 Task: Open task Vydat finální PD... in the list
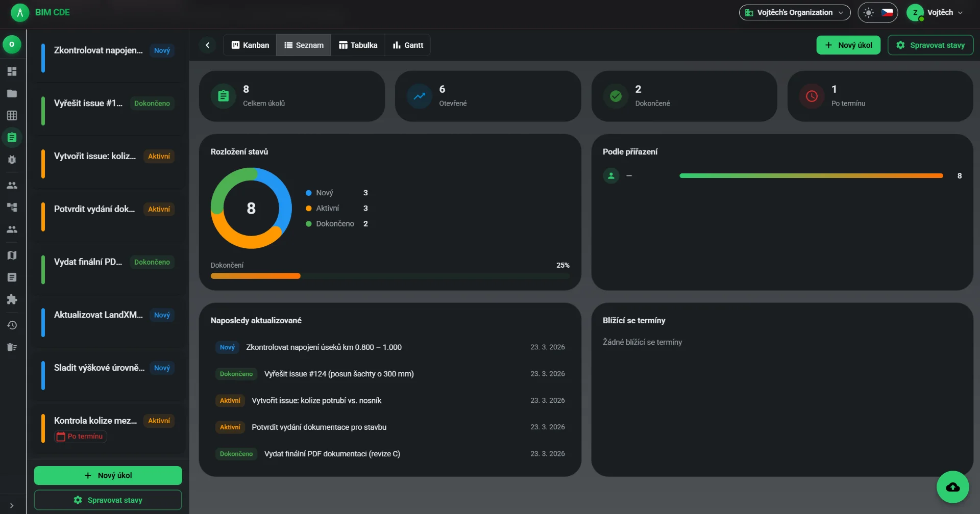point(108,269)
